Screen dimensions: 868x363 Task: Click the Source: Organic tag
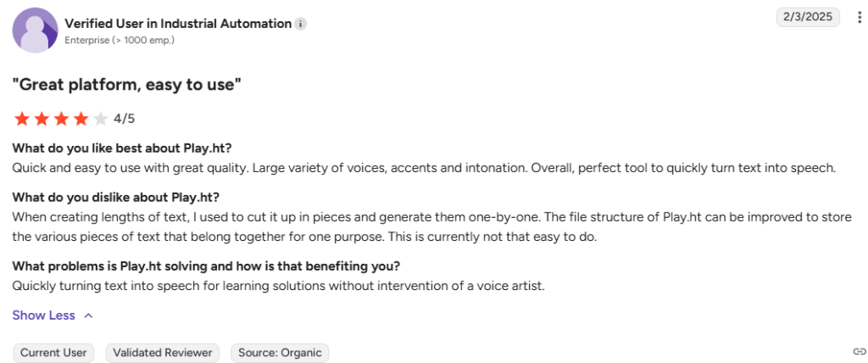tap(280, 353)
